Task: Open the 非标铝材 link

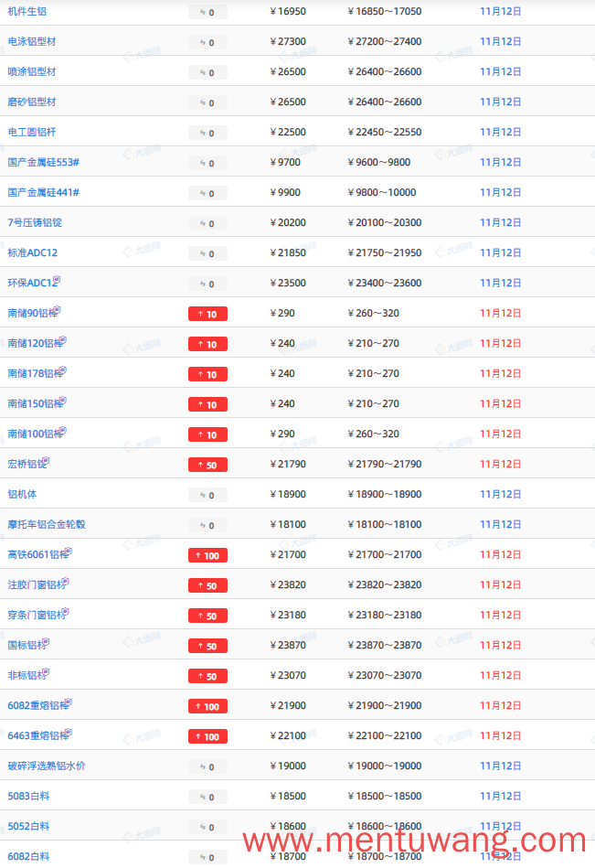Action: (x=26, y=675)
